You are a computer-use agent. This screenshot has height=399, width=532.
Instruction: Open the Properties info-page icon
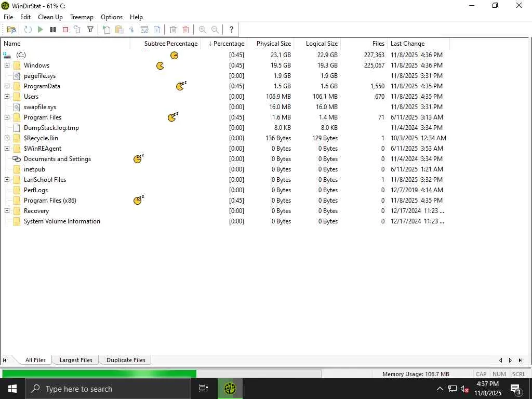click(x=157, y=30)
